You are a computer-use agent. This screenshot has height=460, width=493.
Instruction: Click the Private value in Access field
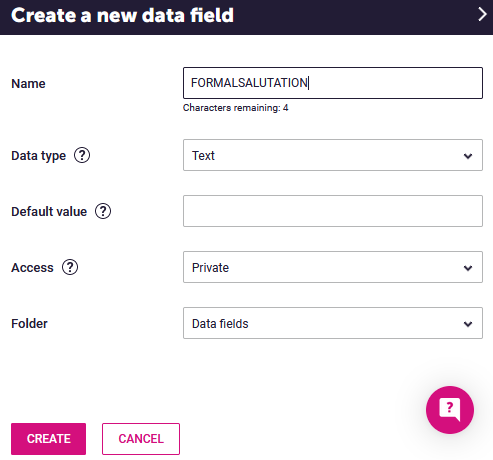(210, 268)
